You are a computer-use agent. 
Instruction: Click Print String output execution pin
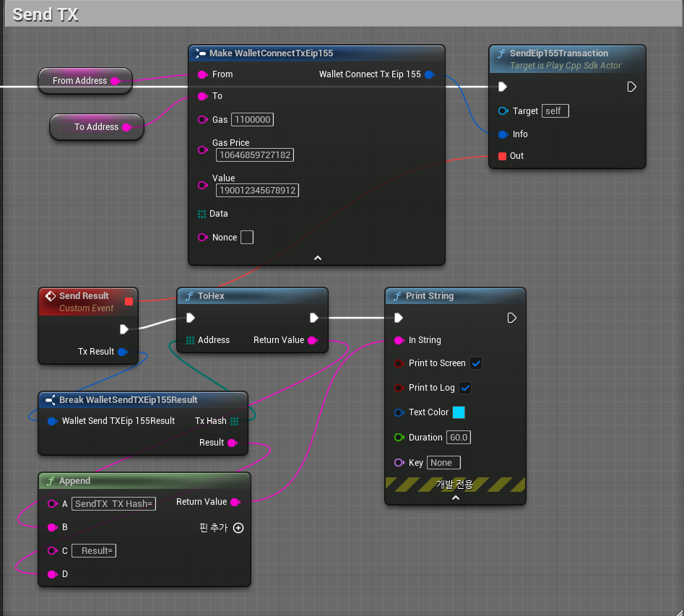[x=511, y=318]
